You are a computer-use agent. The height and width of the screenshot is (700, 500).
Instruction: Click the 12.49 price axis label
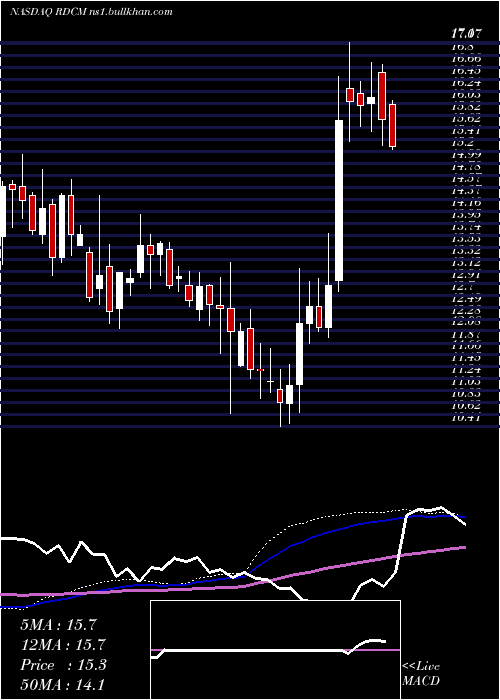tap(466, 300)
